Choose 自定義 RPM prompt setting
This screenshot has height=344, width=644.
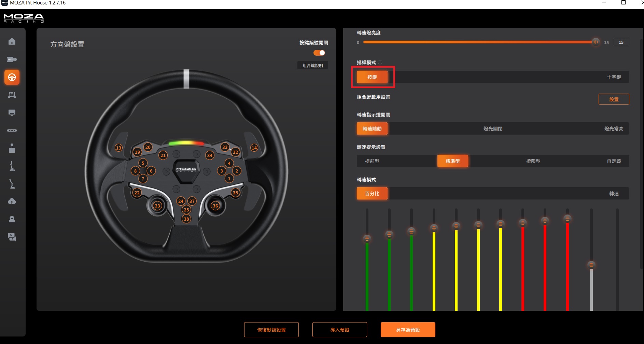click(x=614, y=161)
